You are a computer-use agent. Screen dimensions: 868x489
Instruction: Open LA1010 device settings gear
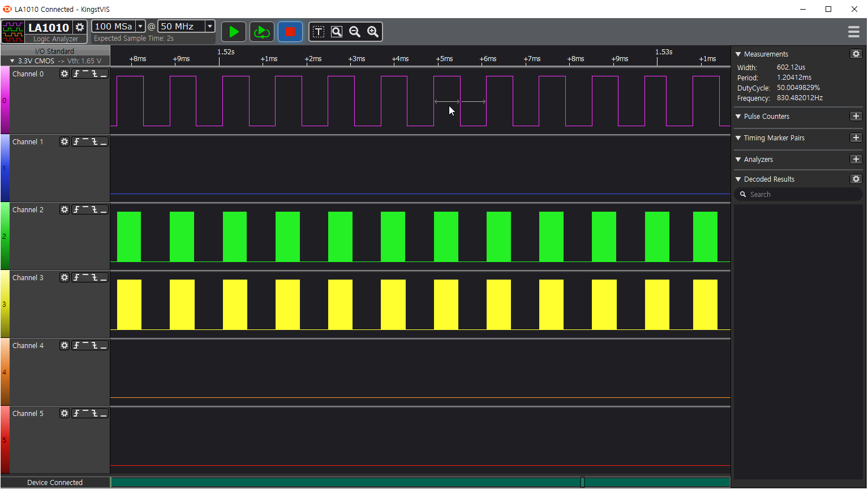(80, 27)
